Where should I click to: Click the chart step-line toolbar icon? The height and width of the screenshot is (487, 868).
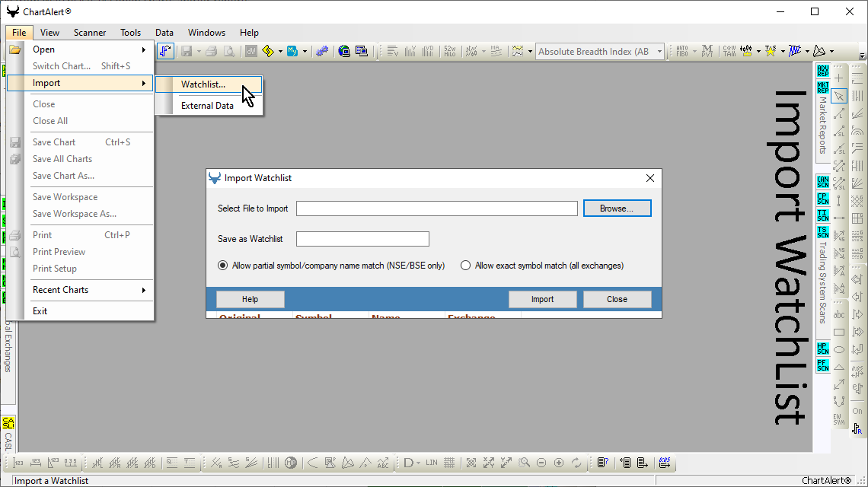pos(165,51)
